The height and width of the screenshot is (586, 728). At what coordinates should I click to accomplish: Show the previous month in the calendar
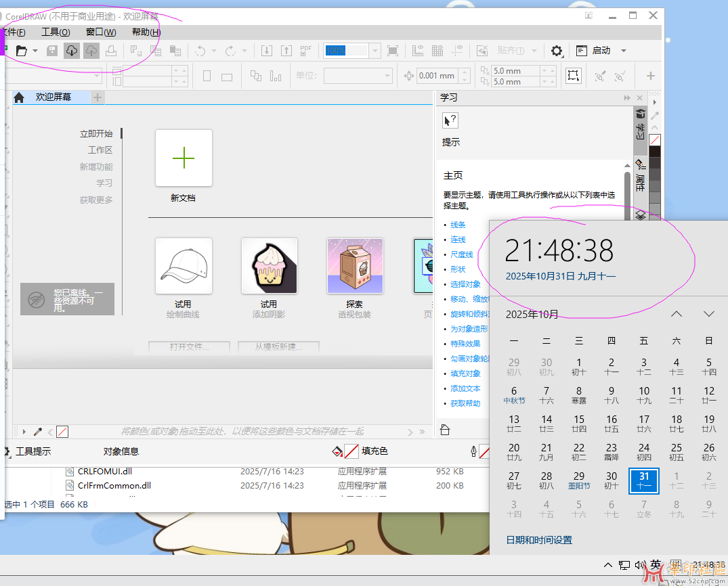677,314
